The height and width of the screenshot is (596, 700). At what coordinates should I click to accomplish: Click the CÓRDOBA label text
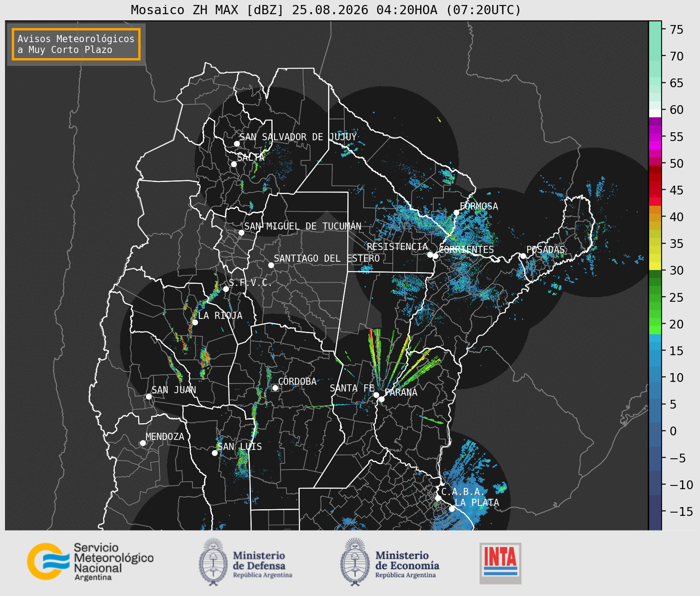(x=297, y=381)
